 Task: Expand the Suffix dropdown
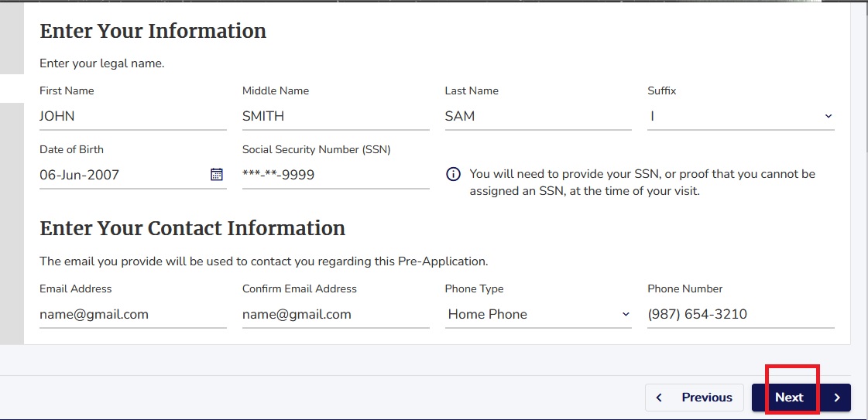(741, 116)
